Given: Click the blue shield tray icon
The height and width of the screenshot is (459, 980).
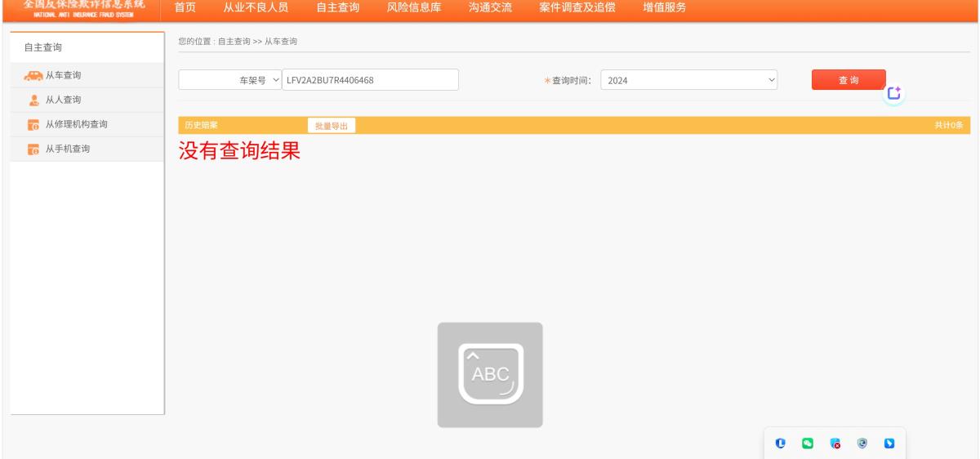Looking at the screenshot, I should [780, 443].
